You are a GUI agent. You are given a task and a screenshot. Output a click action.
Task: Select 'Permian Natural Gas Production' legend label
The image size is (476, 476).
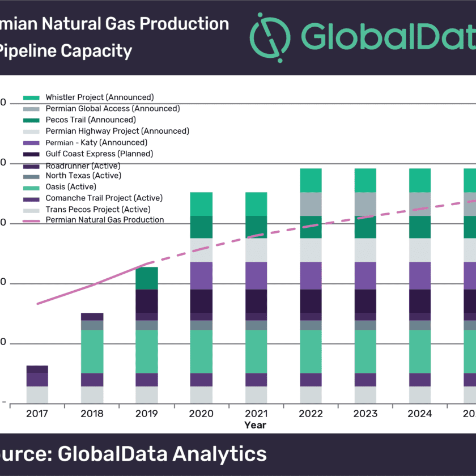(x=105, y=220)
